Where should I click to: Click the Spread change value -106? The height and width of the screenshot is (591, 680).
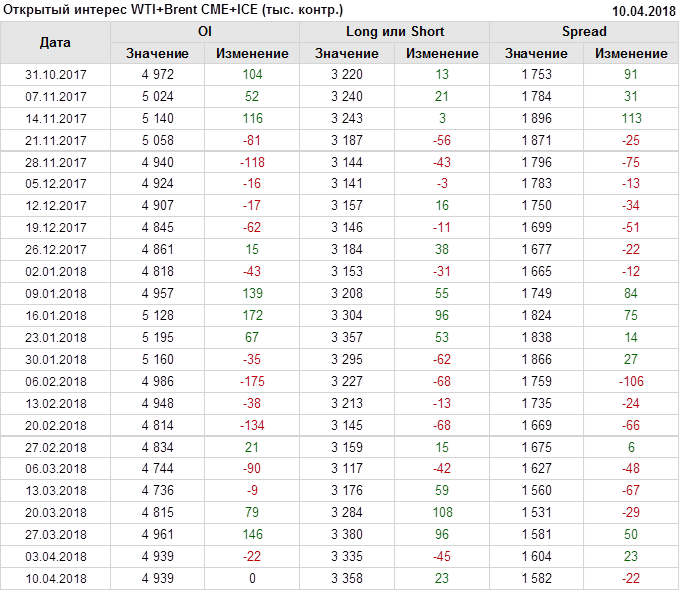631,381
